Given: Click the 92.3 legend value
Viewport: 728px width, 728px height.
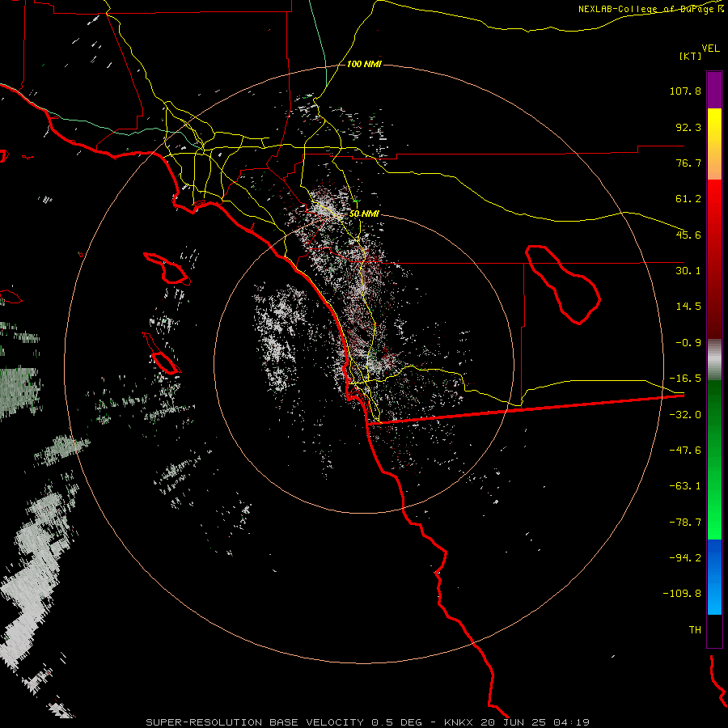Looking at the screenshot, I should click(x=688, y=127).
